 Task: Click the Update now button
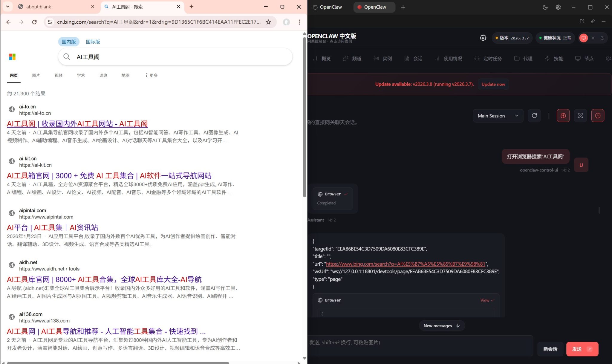click(492, 84)
